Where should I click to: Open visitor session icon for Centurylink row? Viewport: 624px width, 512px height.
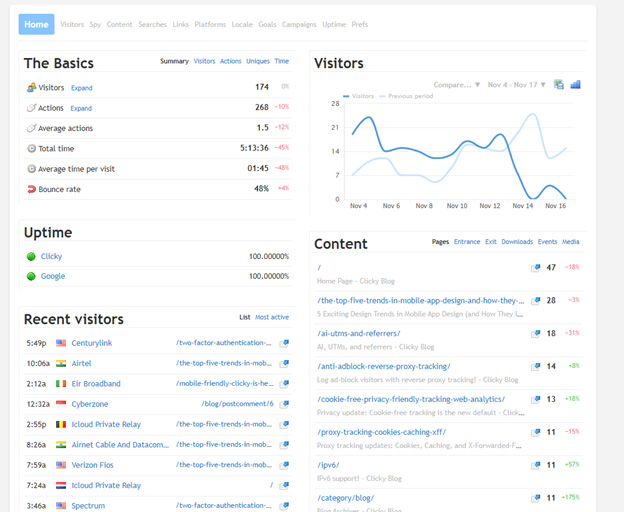[284, 343]
